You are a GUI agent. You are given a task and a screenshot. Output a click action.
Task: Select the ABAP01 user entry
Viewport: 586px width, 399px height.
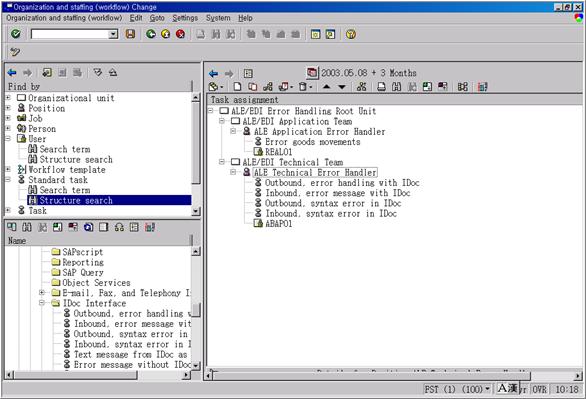point(278,223)
